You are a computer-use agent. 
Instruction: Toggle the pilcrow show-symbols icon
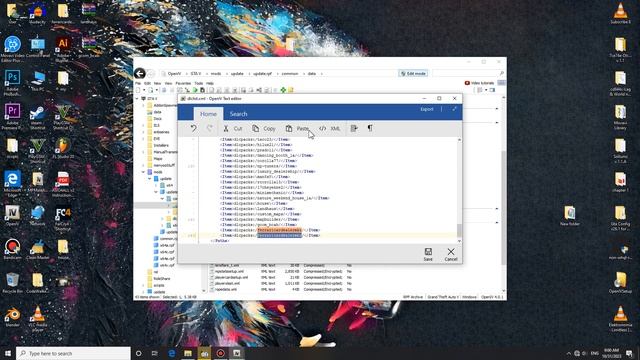point(370,128)
